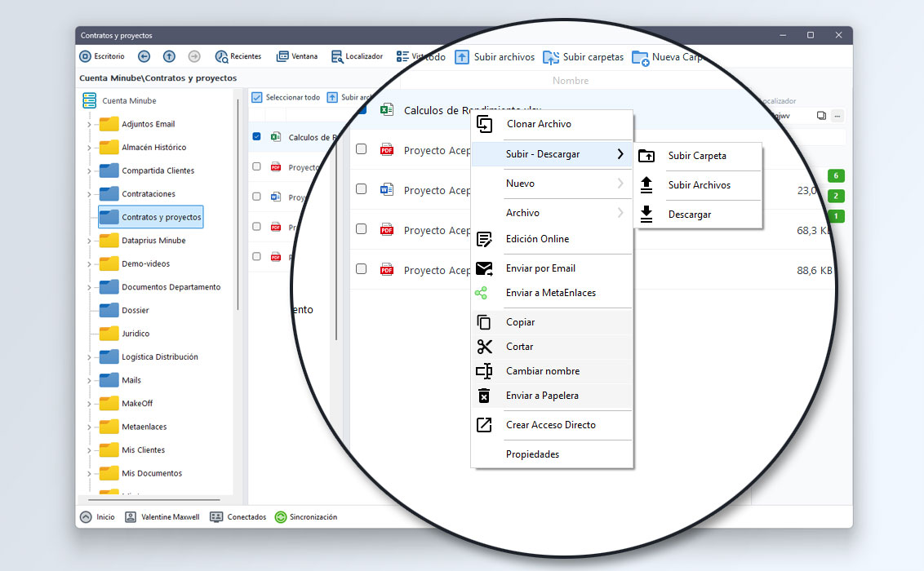Click the Enviar a Papelera trash icon
Screen dimensions: 924x571
(x=484, y=396)
